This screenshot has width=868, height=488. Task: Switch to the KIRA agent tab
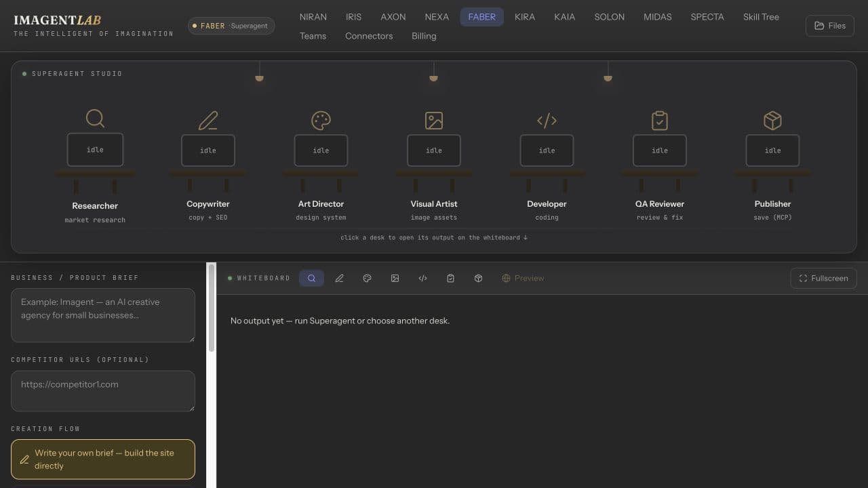pos(525,17)
